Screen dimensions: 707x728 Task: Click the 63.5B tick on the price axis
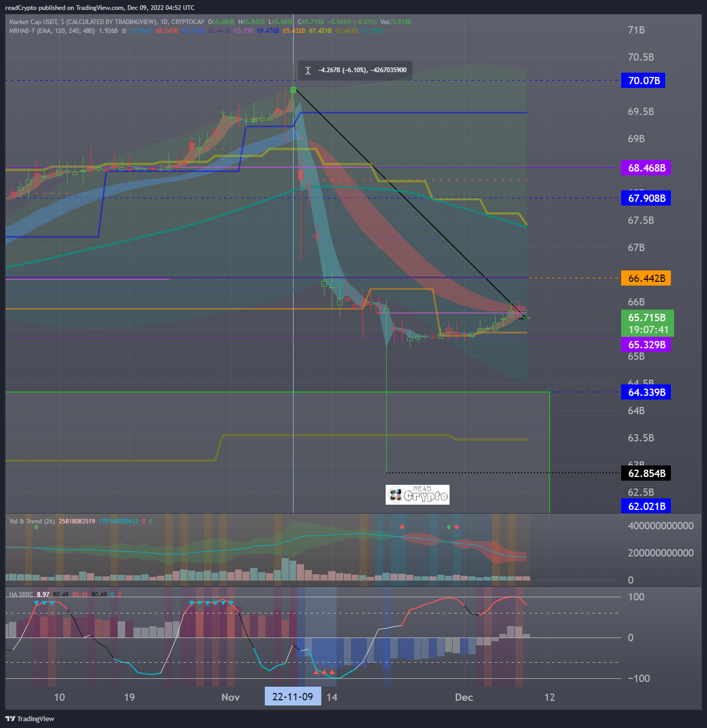641,438
